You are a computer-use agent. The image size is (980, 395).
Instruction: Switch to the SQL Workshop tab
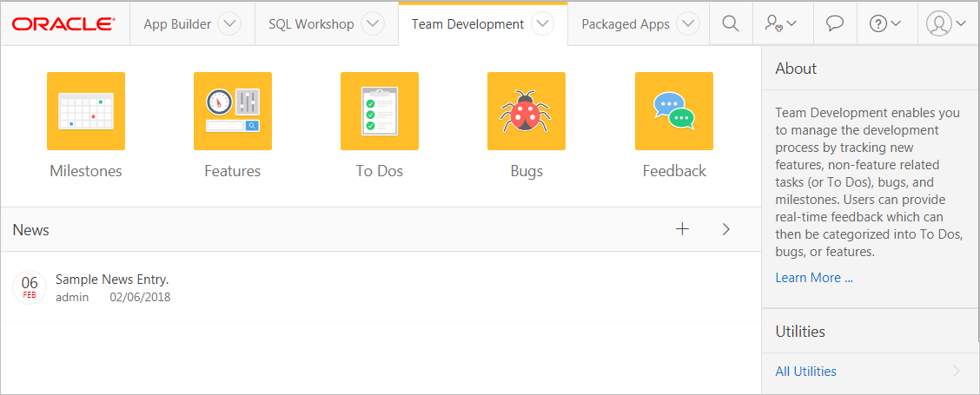click(311, 24)
